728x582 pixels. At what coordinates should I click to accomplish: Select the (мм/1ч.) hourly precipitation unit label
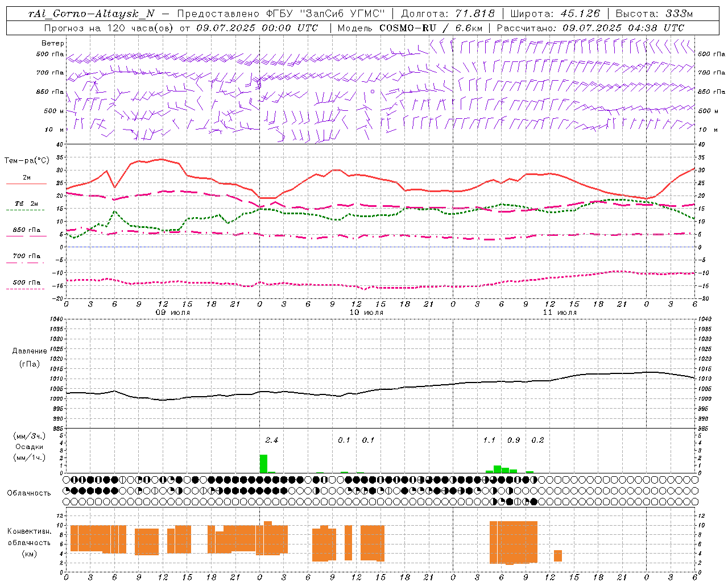point(29,458)
